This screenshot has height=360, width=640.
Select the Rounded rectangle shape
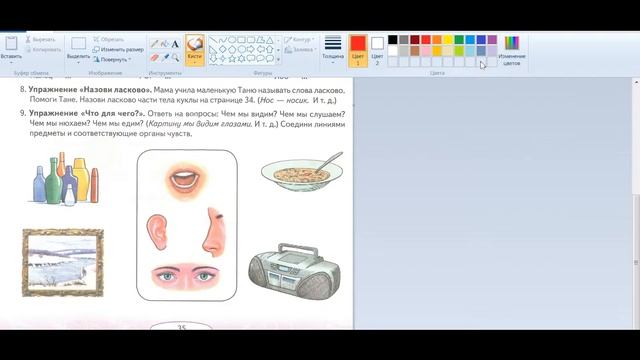tap(251, 40)
